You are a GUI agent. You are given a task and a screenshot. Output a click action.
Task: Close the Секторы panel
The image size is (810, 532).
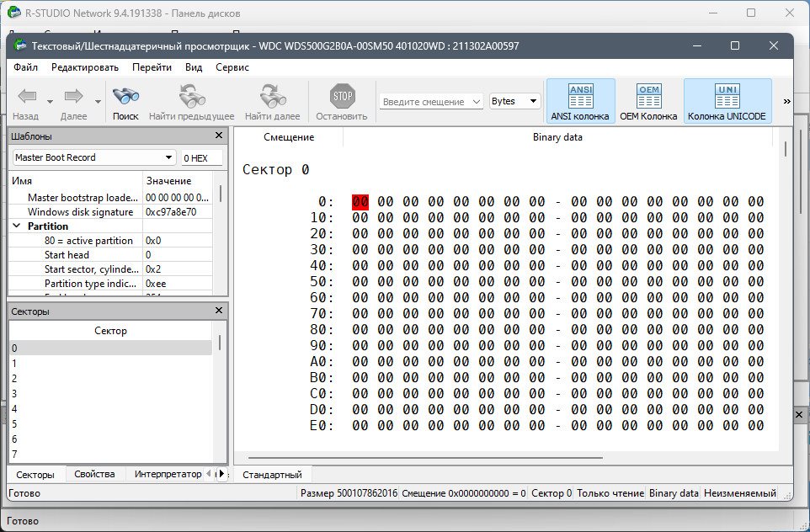(x=219, y=311)
